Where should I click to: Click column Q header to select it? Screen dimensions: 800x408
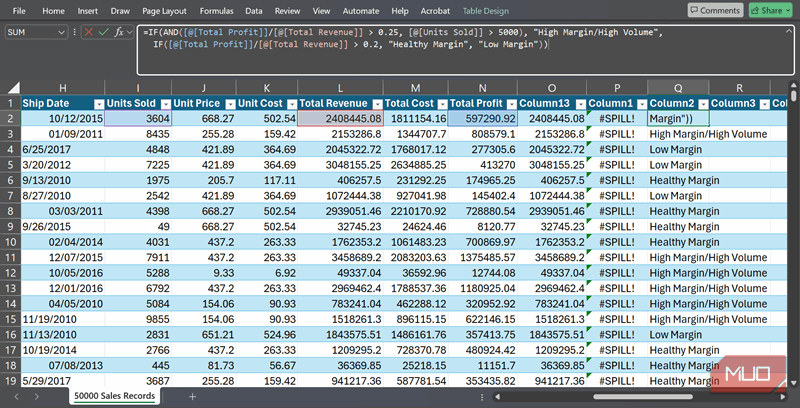point(678,88)
